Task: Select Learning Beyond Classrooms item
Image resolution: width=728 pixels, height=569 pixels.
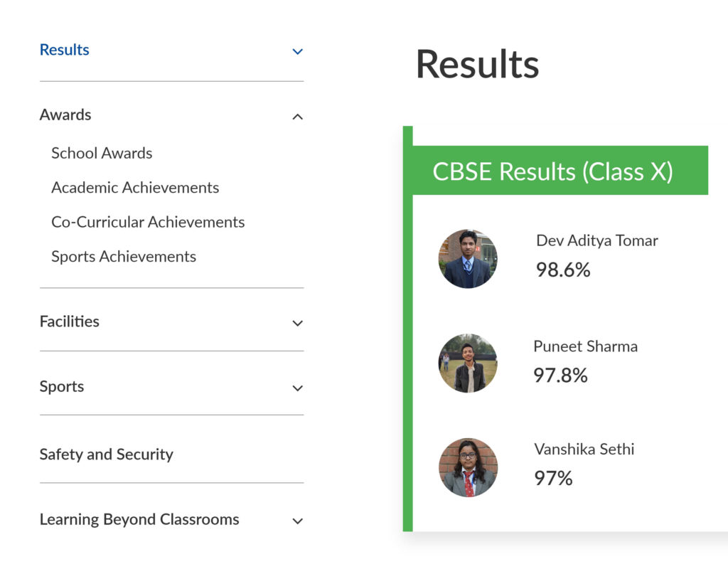Action: [139, 519]
